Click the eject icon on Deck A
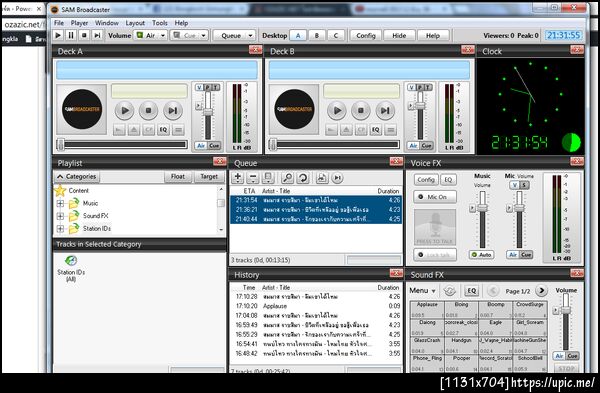Viewport: 600px width, 393px height. click(x=134, y=130)
